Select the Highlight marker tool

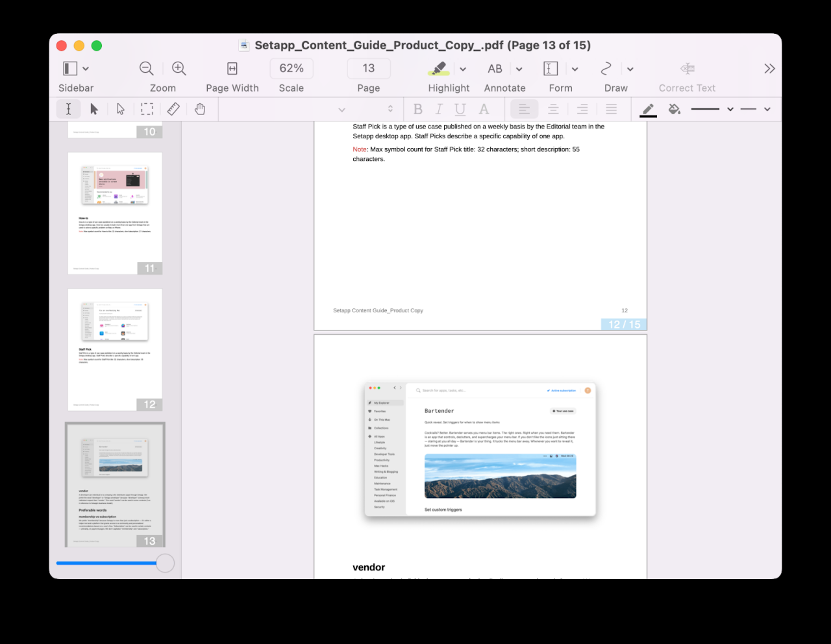point(439,68)
